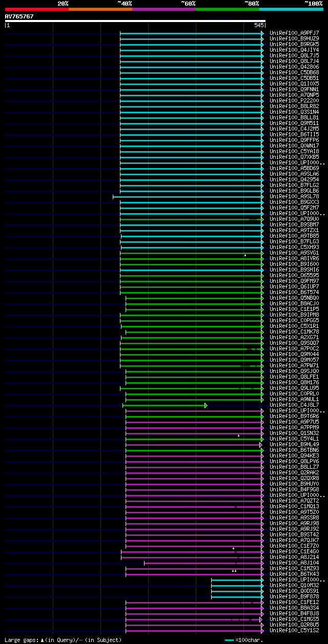Viewport: 328px width, 644px height.
Task: Open hit UniRef100_Q9FNN1
Action: point(294,89)
